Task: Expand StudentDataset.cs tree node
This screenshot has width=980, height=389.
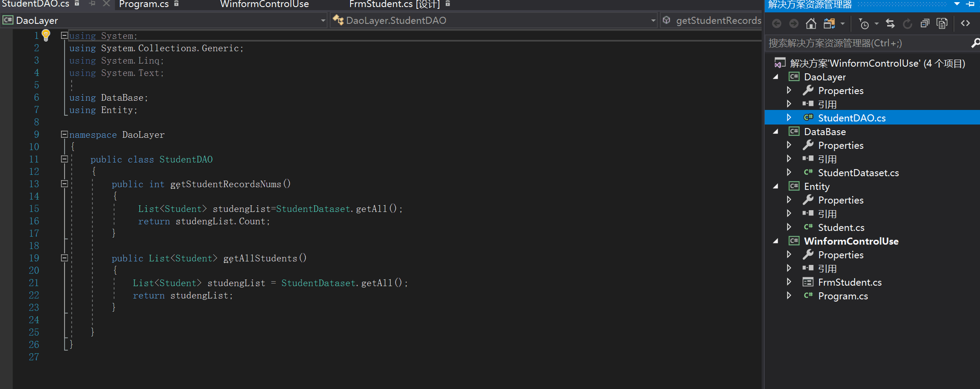Action: (789, 172)
